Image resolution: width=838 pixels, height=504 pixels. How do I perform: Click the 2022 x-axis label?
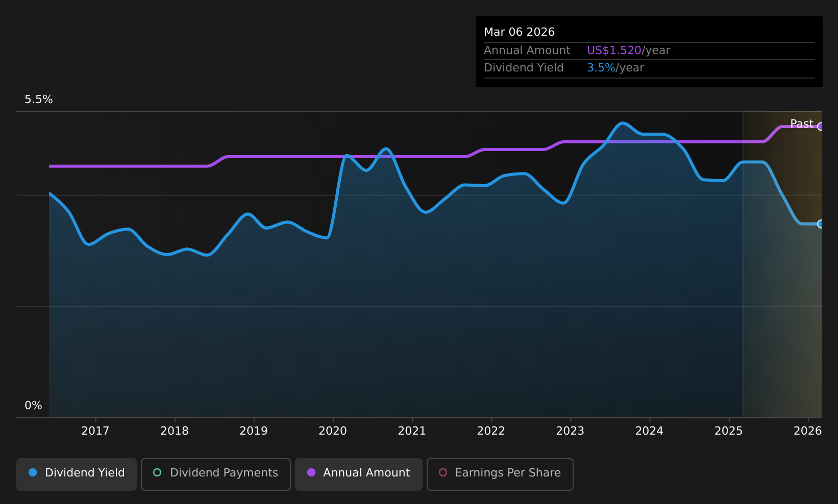(491, 431)
